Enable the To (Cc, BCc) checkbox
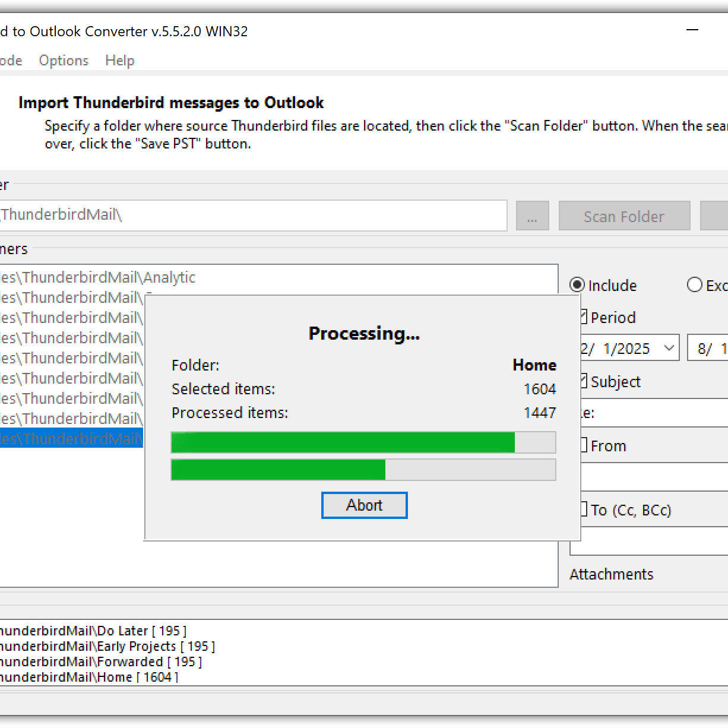Viewport: 728px width, 728px height. coord(583,509)
